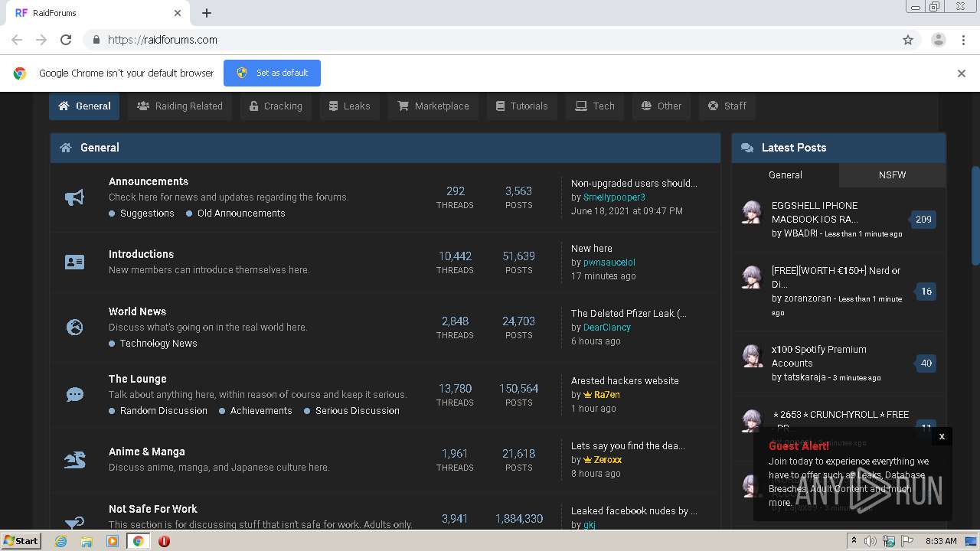The image size is (980, 551).
Task: Open 'Arested hackers website' thread
Action: click(625, 380)
